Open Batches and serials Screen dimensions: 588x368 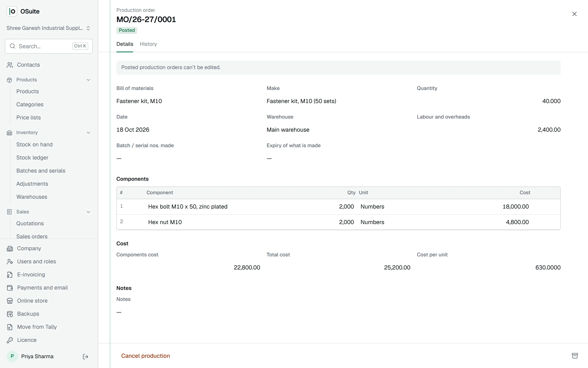click(41, 171)
